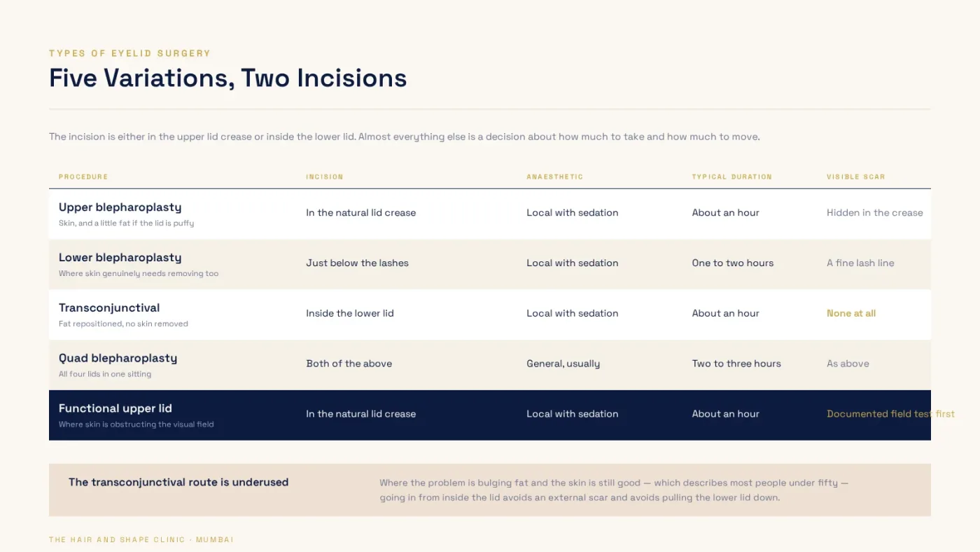Select the Transconjunctival row title
The image size is (980, 552).
[109, 308]
